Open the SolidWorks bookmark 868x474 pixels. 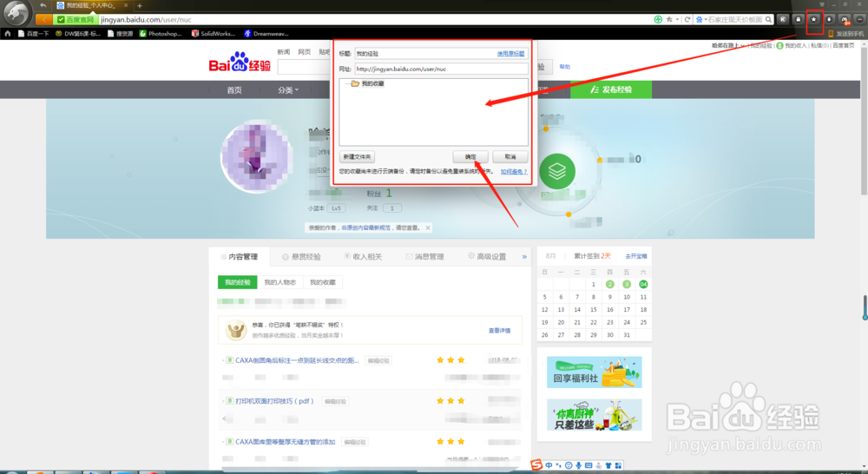(214, 34)
